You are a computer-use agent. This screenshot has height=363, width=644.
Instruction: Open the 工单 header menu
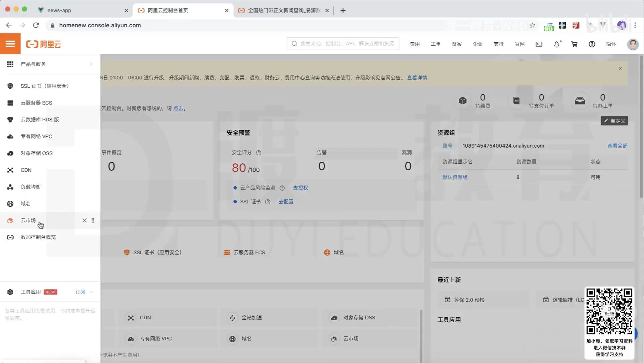435,44
